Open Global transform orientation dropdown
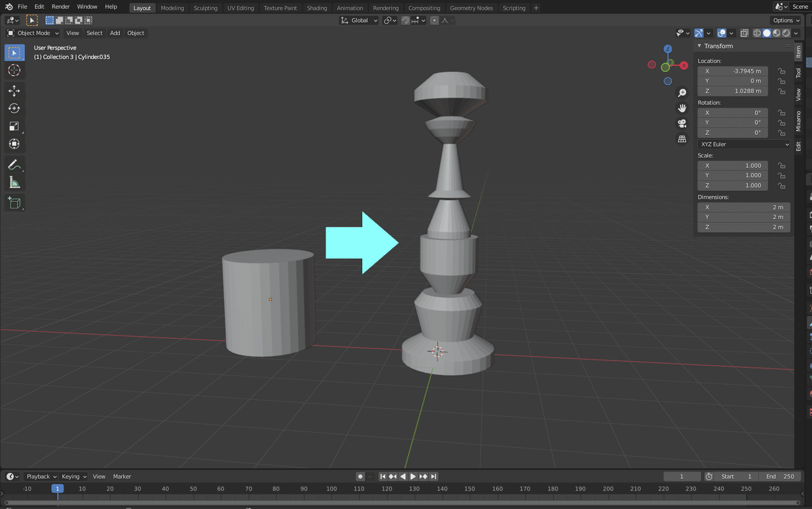Viewport: 812px width, 509px height. (359, 20)
